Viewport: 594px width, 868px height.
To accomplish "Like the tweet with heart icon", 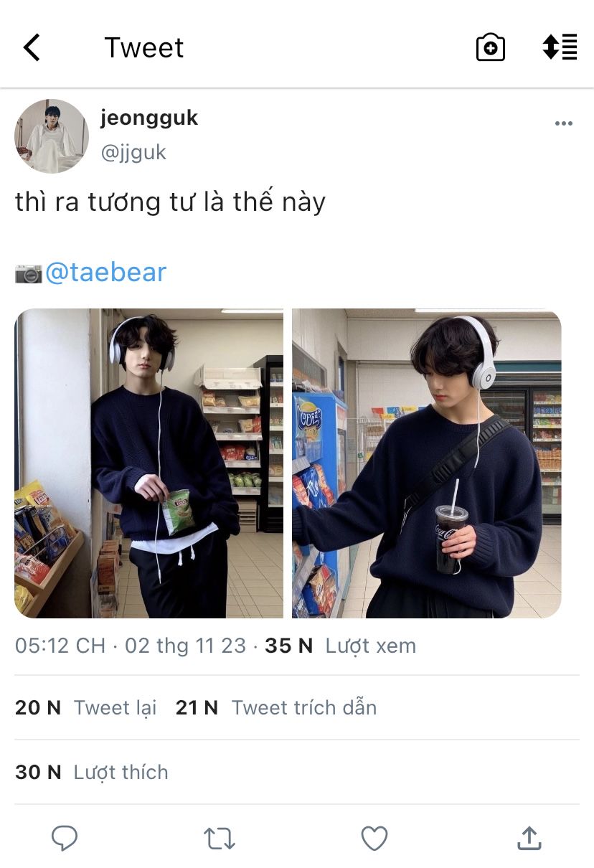I will coord(374,838).
